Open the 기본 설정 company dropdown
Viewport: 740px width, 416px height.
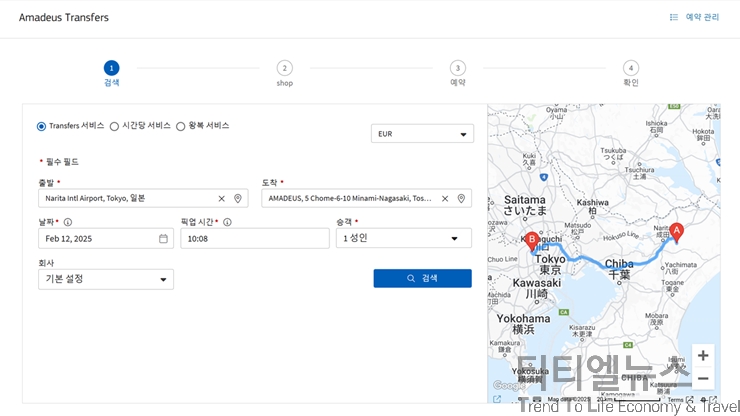pyautogui.click(x=106, y=279)
